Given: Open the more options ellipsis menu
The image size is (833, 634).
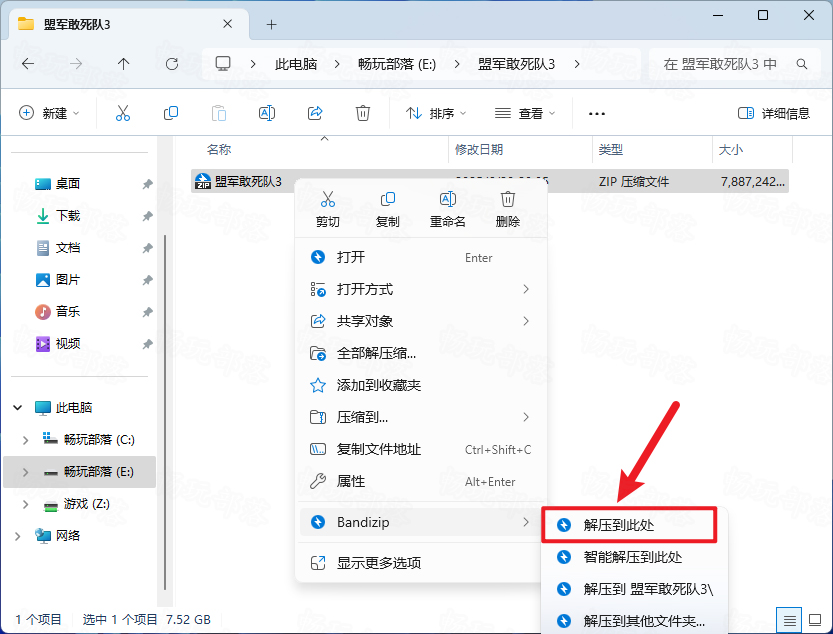Looking at the screenshot, I should (x=597, y=114).
